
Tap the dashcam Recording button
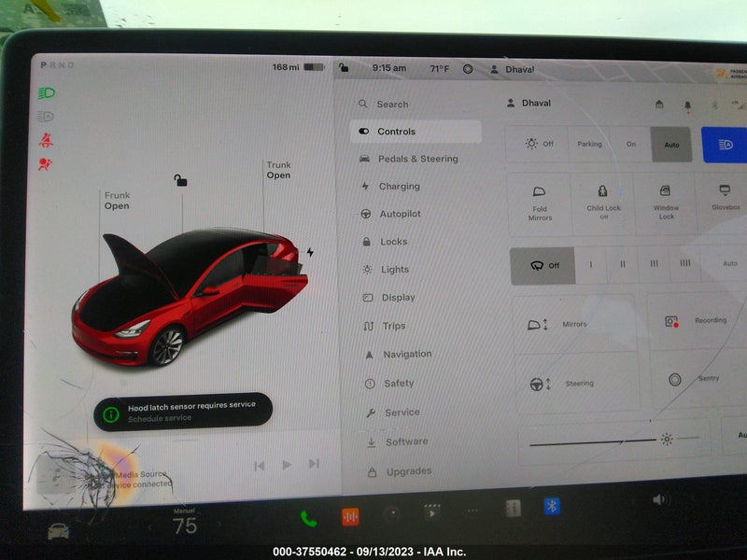[697, 321]
